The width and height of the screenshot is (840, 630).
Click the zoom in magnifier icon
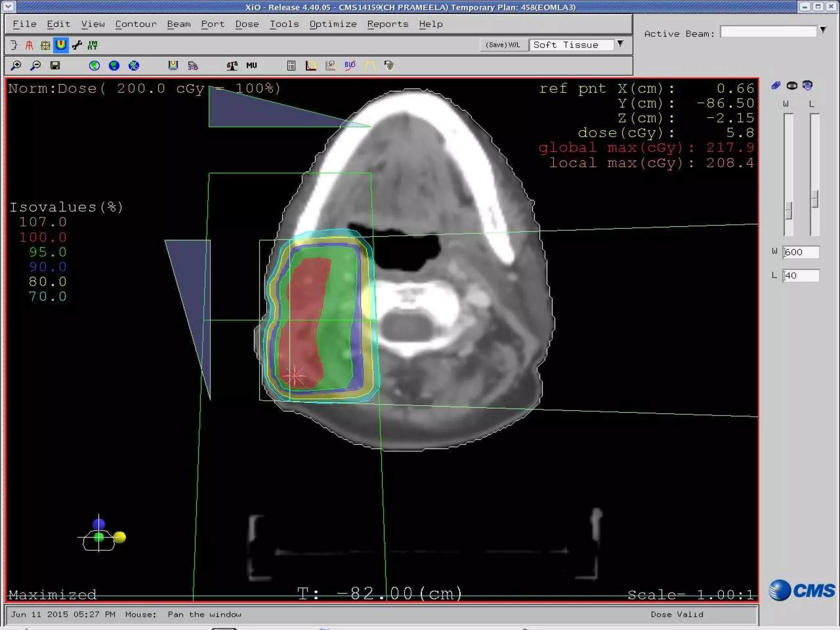[x=16, y=66]
